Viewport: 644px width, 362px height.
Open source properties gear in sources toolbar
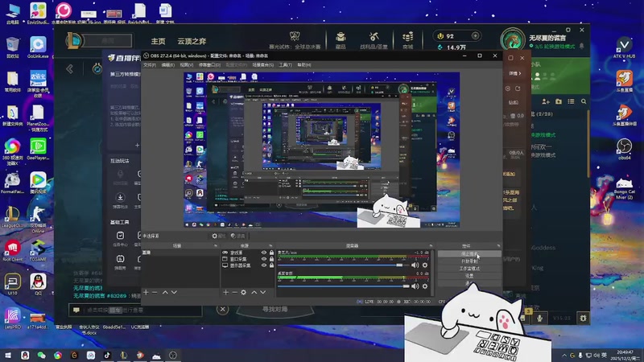pyautogui.click(x=244, y=292)
